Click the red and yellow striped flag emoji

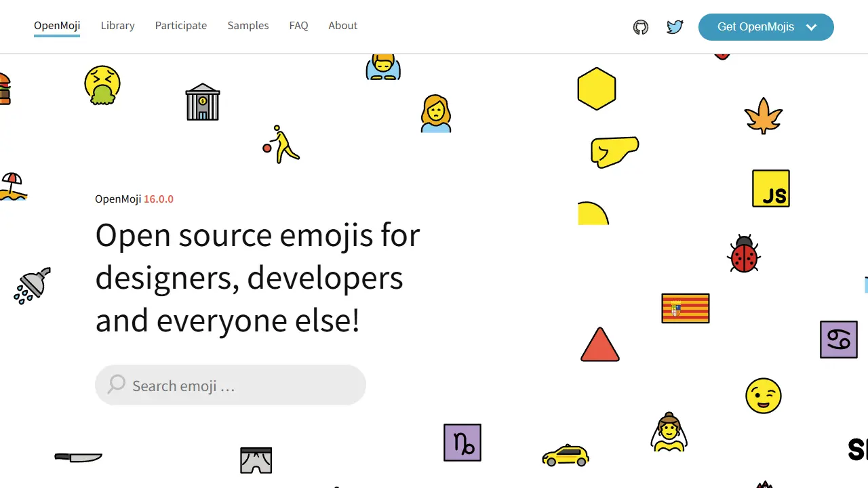click(686, 308)
